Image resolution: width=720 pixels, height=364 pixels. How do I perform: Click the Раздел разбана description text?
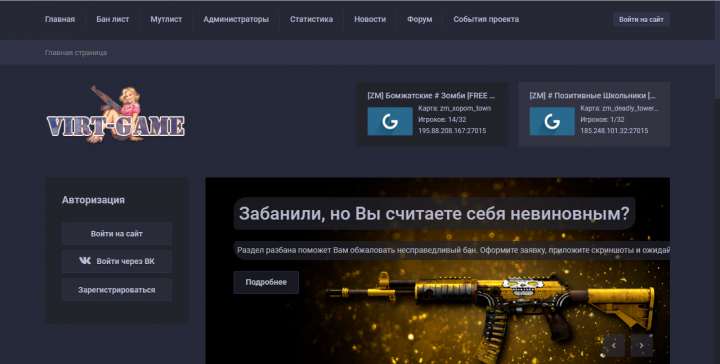(453, 250)
